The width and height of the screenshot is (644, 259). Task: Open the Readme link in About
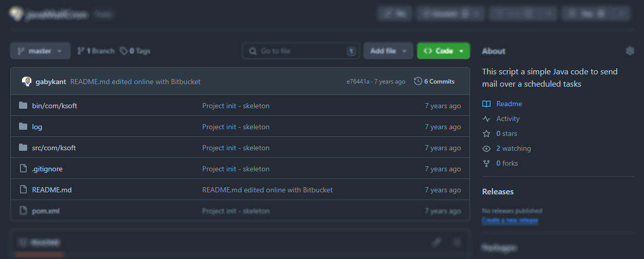coord(509,104)
